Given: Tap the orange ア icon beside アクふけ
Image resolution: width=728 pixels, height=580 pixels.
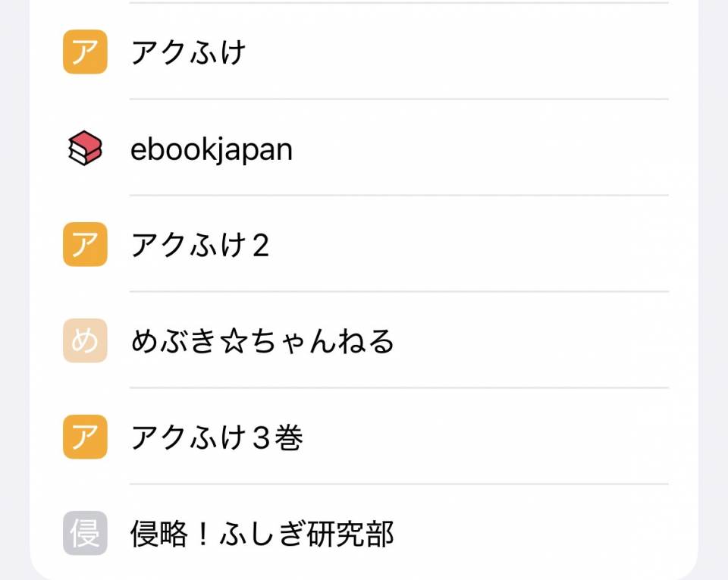Looking at the screenshot, I should pyautogui.click(x=85, y=52).
